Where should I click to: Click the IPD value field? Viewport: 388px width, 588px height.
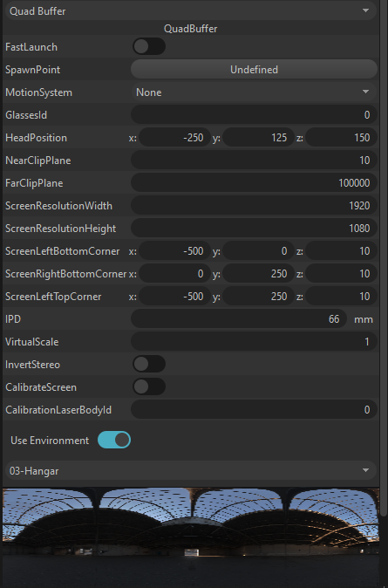tap(239, 319)
